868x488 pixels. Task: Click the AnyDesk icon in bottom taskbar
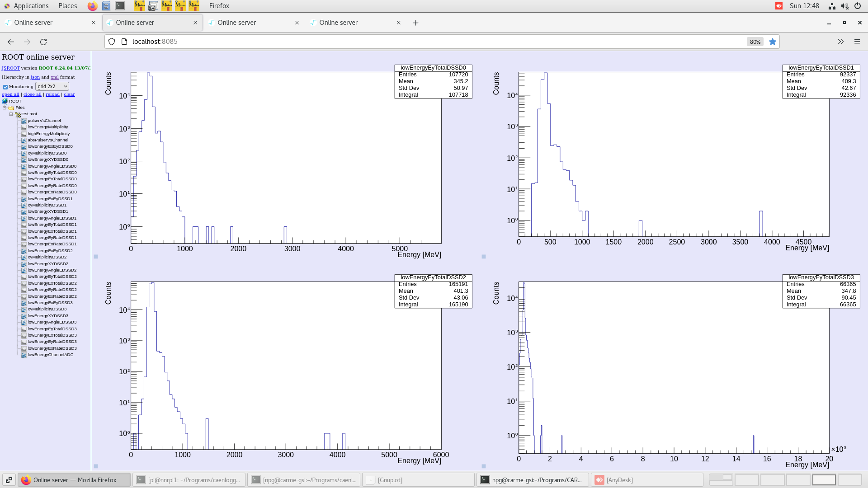coord(599,480)
